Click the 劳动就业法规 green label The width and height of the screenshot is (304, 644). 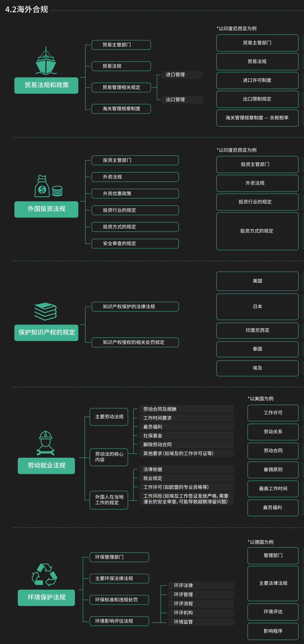click(46, 466)
